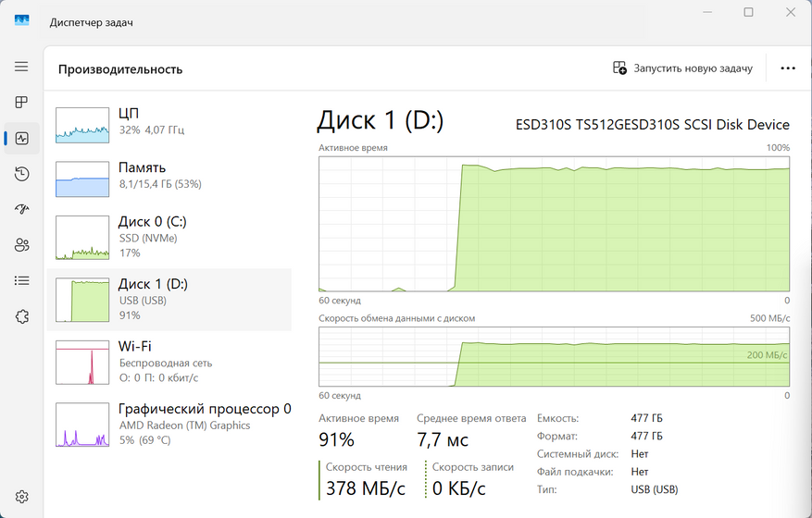Select the Performance page icon

coord(21,139)
